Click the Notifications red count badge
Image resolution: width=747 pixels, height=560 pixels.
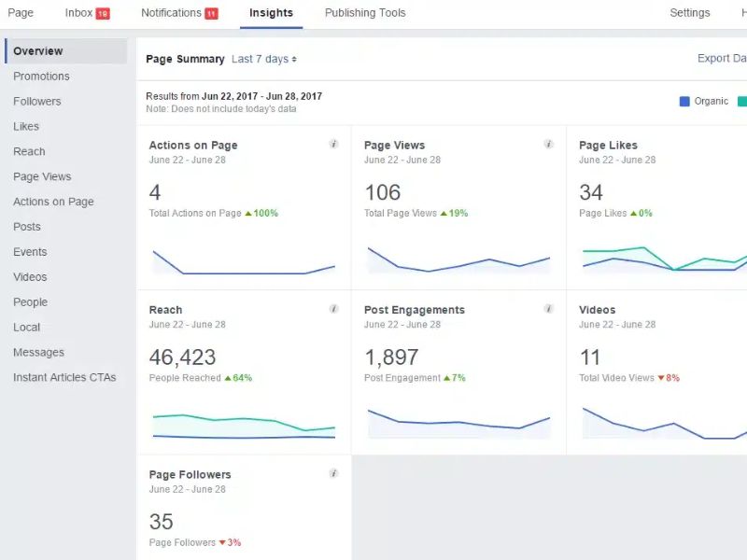211,14
